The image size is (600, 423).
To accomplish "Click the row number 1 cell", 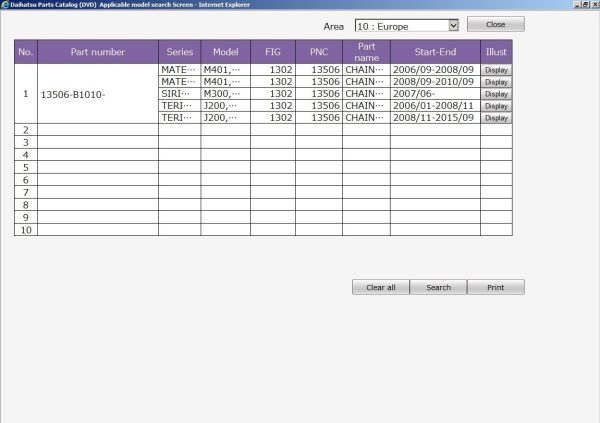I will point(26,94).
